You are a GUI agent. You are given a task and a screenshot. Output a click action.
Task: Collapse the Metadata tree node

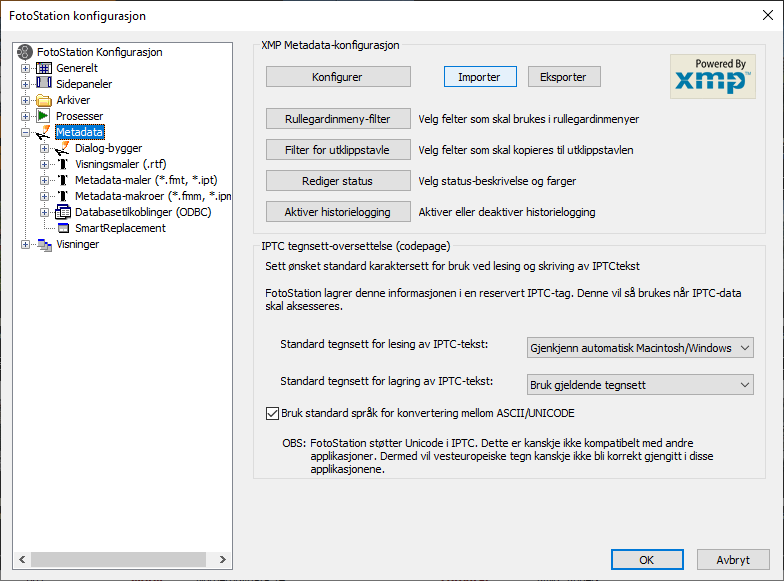tap(26, 132)
